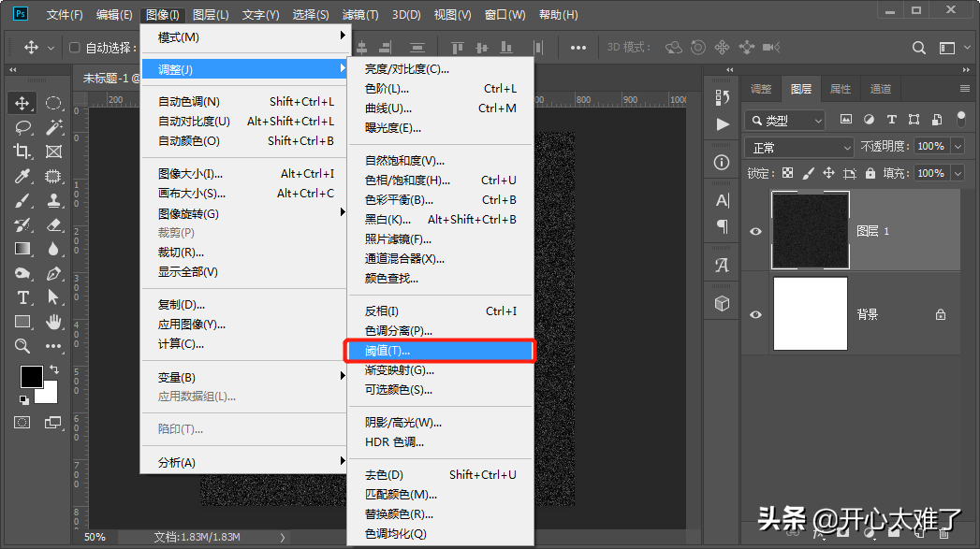Open the 类型 layer filter dropdown

tap(785, 120)
